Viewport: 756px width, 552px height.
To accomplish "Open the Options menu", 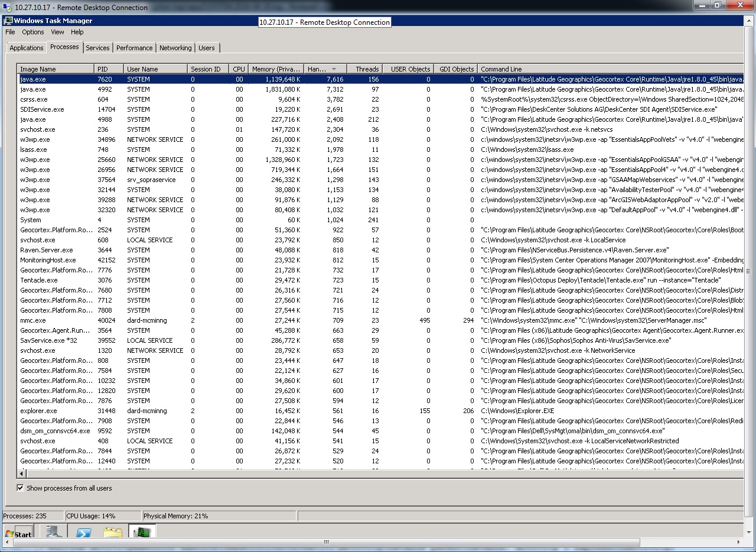I will pyautogui.click(x=33, y=32).
